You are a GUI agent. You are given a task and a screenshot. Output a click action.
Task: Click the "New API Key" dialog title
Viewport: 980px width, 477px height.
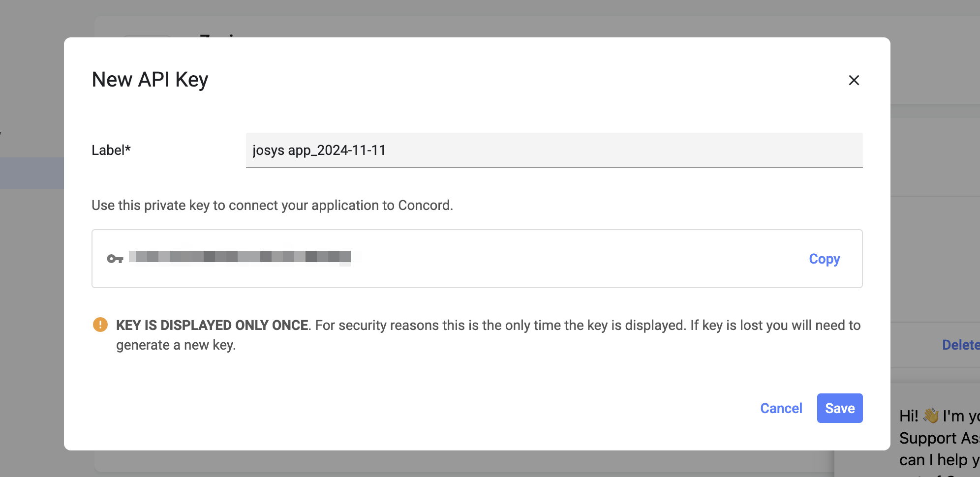tap(150, 80)
